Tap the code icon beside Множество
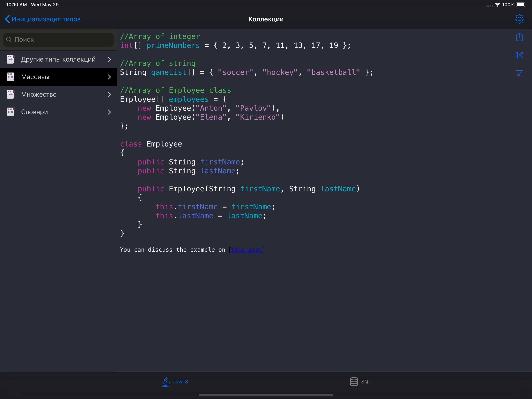Image resolution: width=532 pixels, height=399 pixels. 11,94
